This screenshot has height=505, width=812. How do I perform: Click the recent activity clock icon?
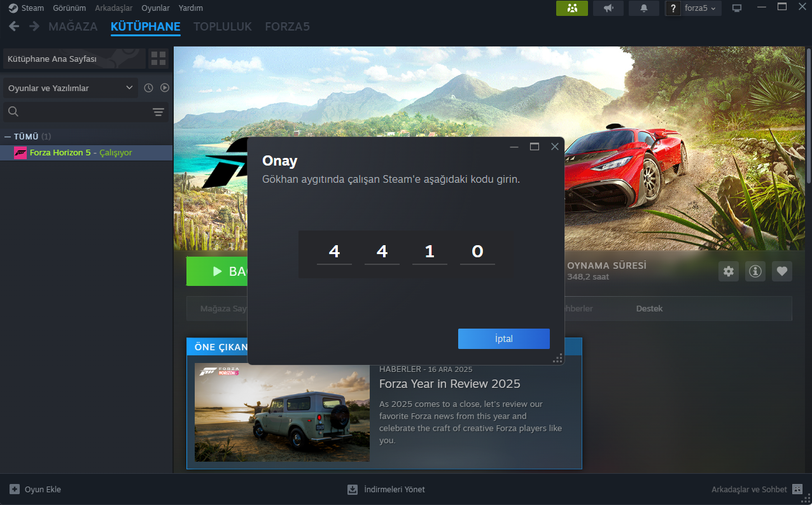click(148, 88)
